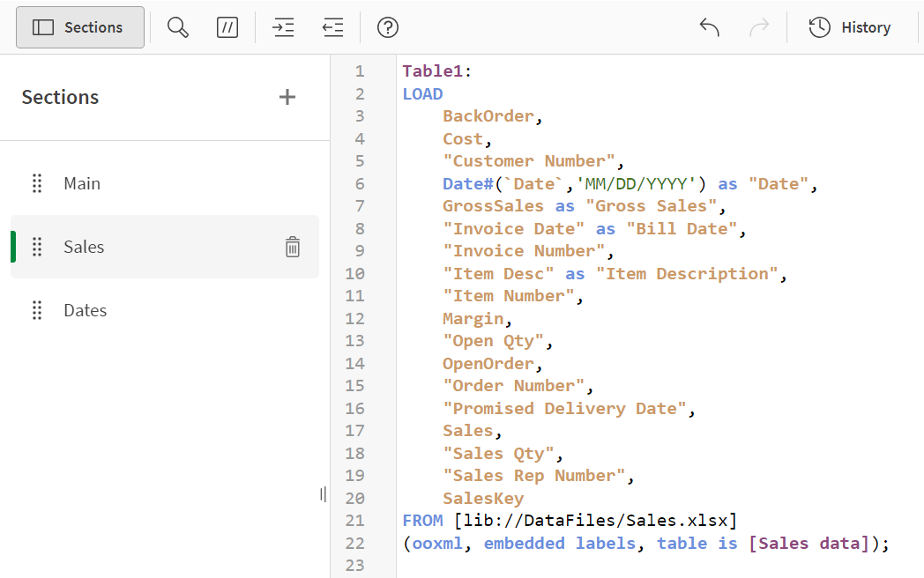Toggle the Sections panel button

click(80, 27)
